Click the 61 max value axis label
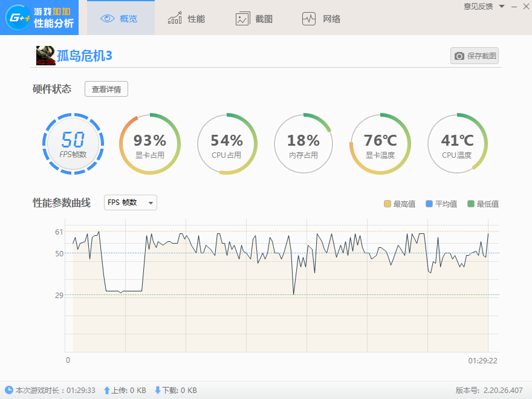 tap(59, 232)
